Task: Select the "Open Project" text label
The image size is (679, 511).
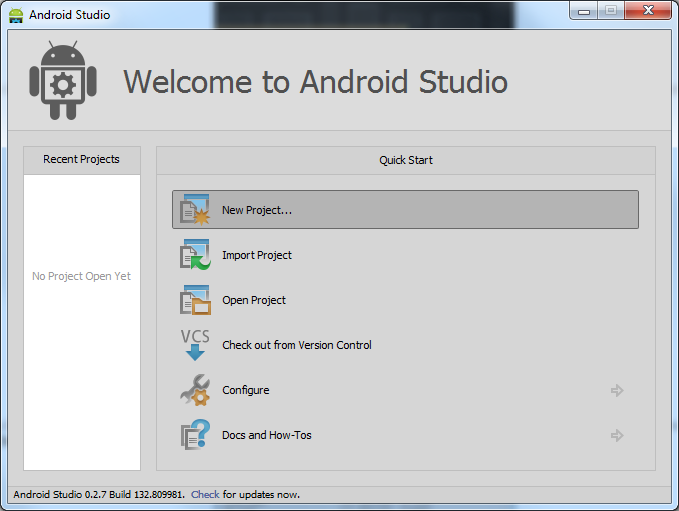Action: click(x=254, y=300)
